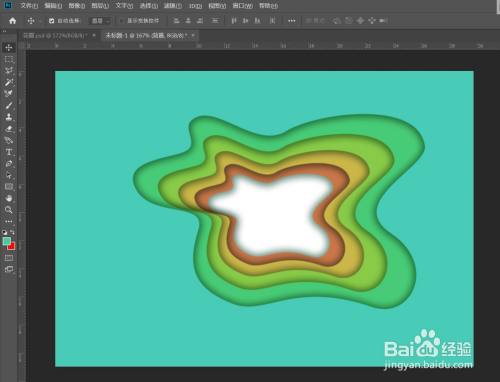500x382 pixels.
Task: Click the teal foreground color swatch
Action: click(x=7, y=241)
